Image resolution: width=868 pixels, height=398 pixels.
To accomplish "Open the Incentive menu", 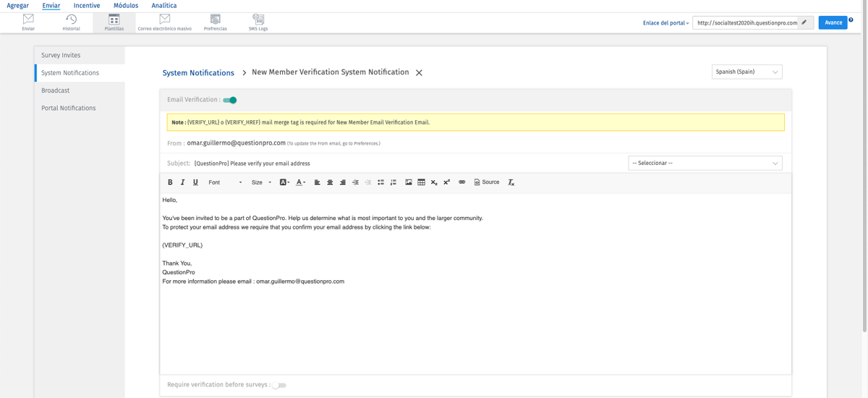I will [87, 6].
